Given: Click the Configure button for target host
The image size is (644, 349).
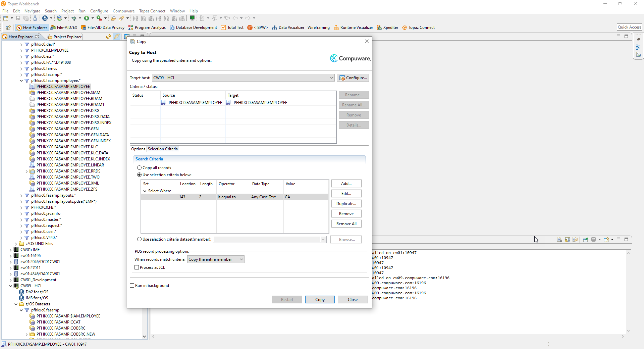Looking at the screenshot, I should point(353,78).
